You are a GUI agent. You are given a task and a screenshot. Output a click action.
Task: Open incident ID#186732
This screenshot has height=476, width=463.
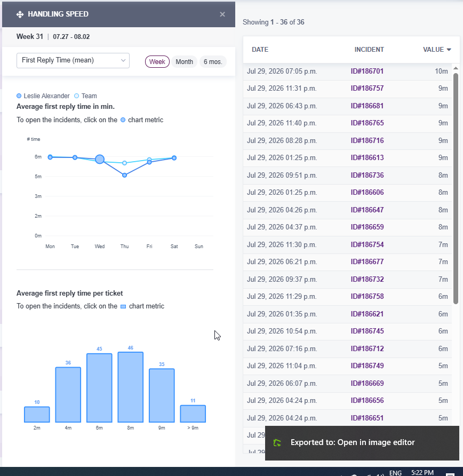[367, 279]
